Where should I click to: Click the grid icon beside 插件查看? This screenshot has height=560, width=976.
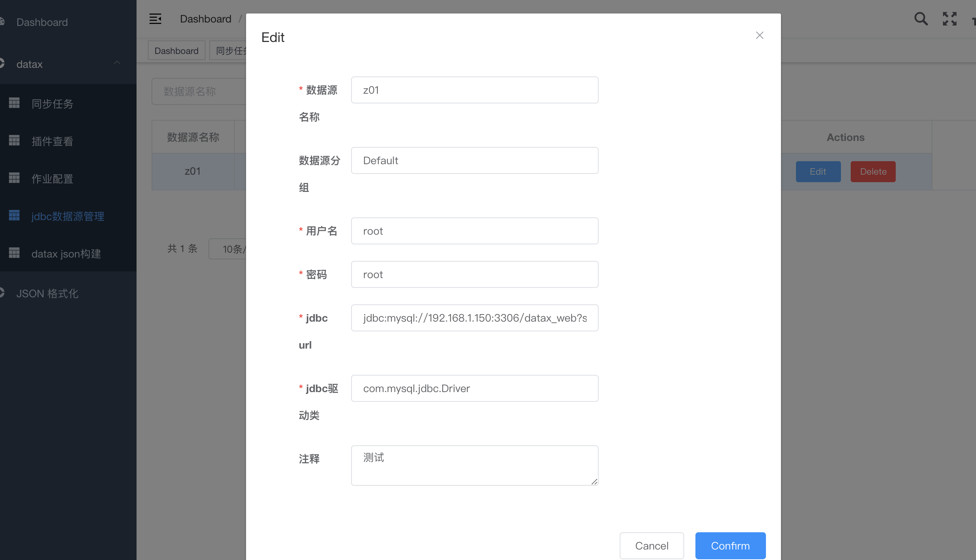pyautogui.click(x=14, y=141)
